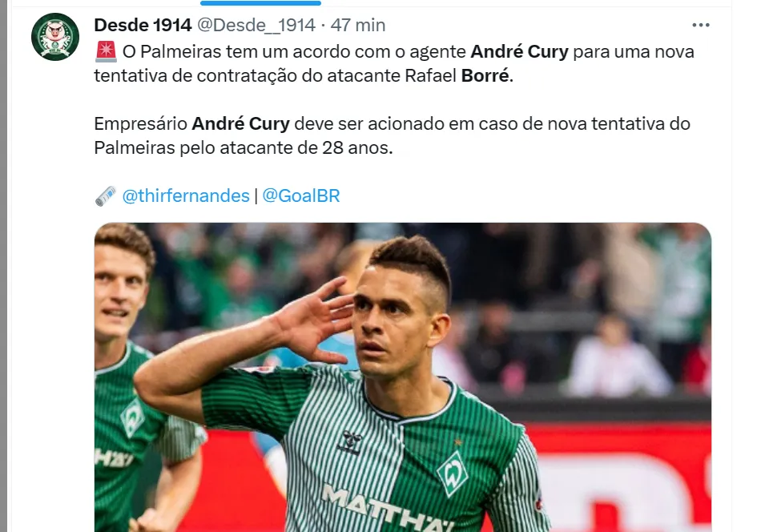This screenshot has width=757, height=532.
Task: Click the red siren emoji in the tweet
Action: pyautogui.click(x=106, y=51)
